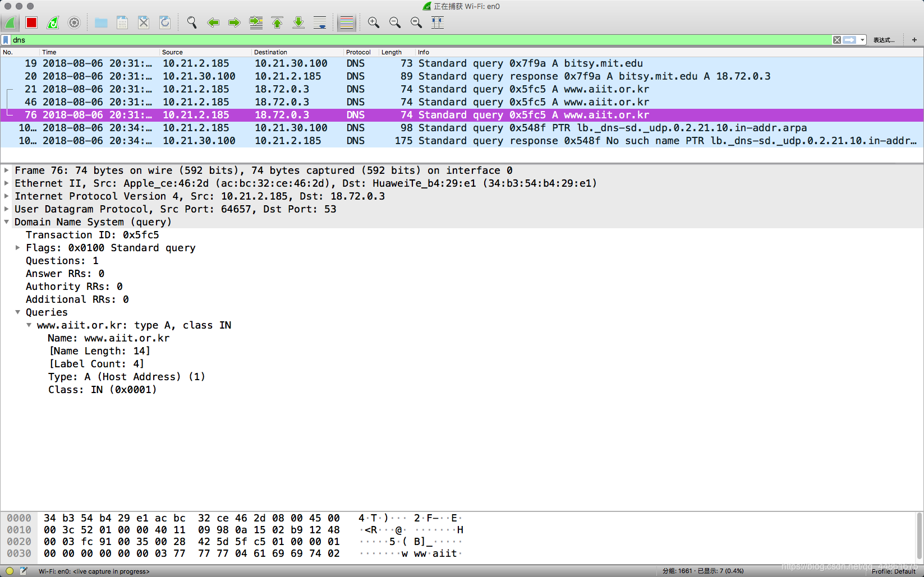Open display filter bookmark icon
Viewport: 924px width, 577px height.
click(6, 40)
